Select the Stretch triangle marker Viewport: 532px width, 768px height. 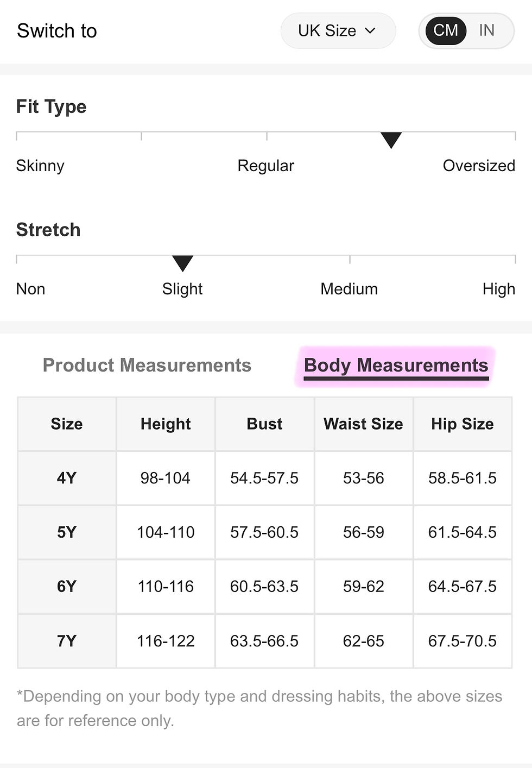182,263
